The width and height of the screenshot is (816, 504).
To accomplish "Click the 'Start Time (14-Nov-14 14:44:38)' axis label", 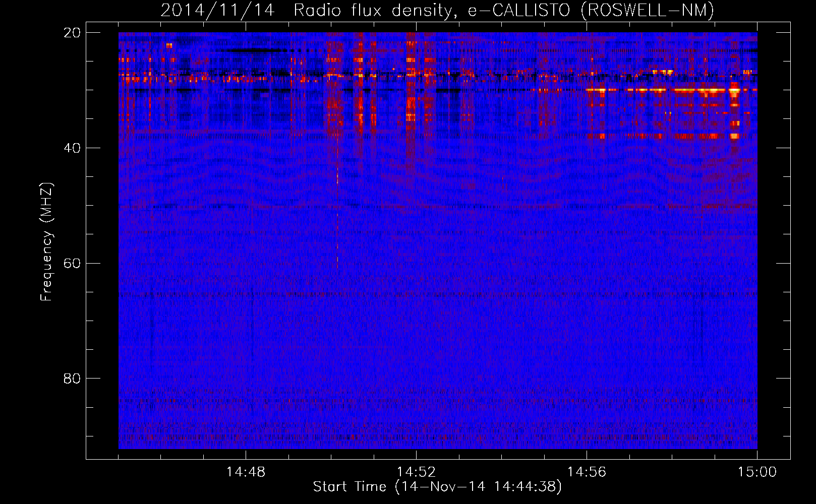I will pos(437,487).
